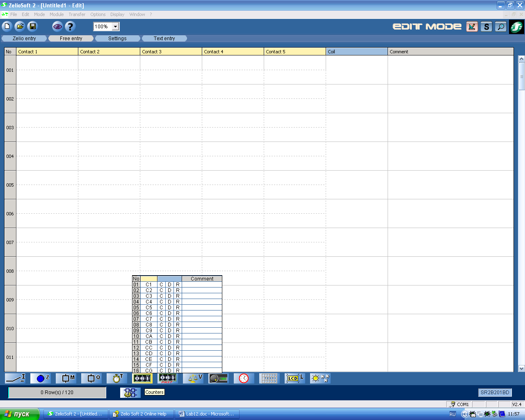Open the Text entry tab
Image resolution: width=525 pixels, height=420 pixels.
164,38
